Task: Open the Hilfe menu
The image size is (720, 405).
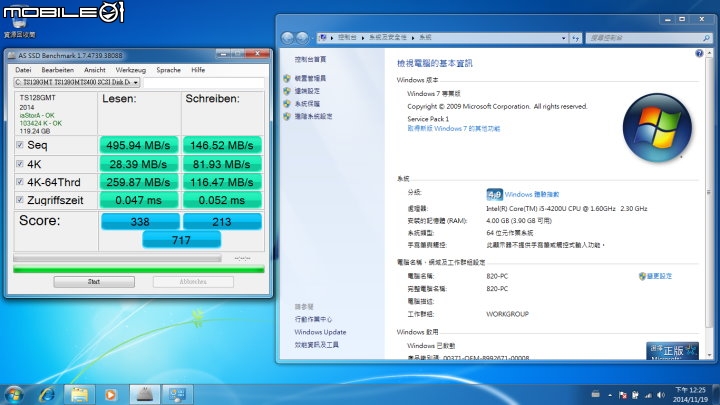Action: click(198, 70)
